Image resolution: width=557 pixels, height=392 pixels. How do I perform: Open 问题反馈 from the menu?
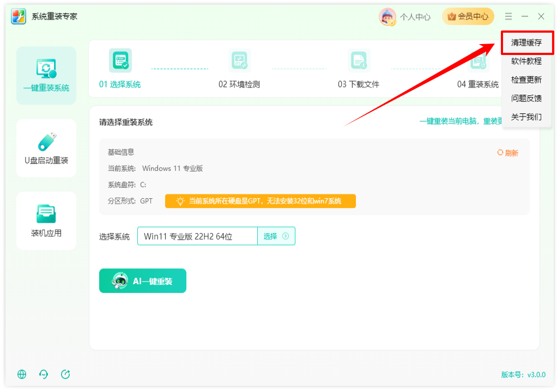[526, 98]
